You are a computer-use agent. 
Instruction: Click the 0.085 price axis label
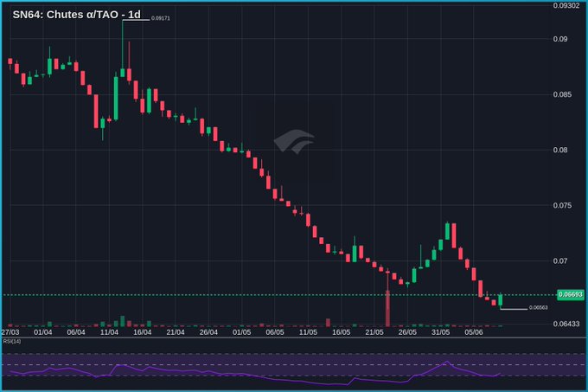pos(563,94)
